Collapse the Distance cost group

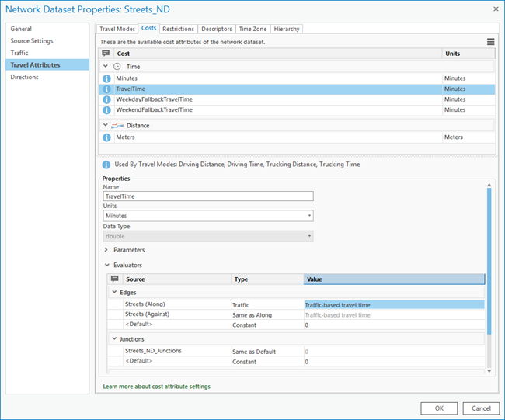[x=106, y=125]
